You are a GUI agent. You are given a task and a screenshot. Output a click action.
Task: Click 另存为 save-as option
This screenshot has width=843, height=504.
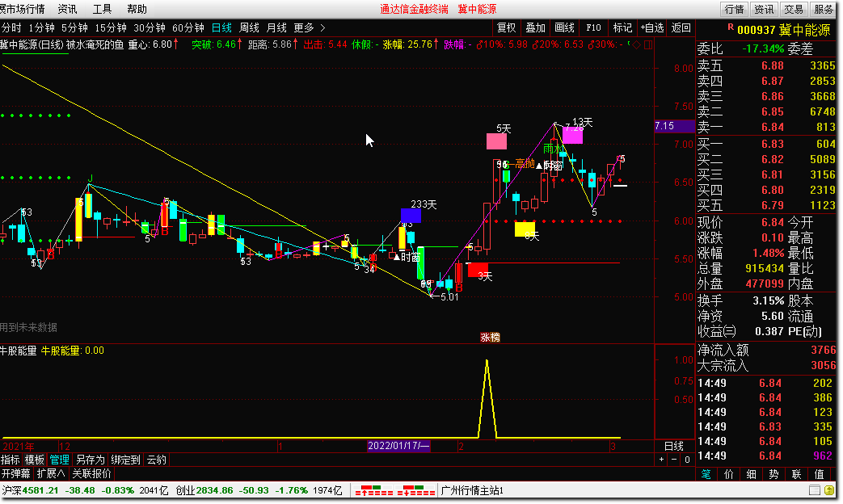point(90,460)
